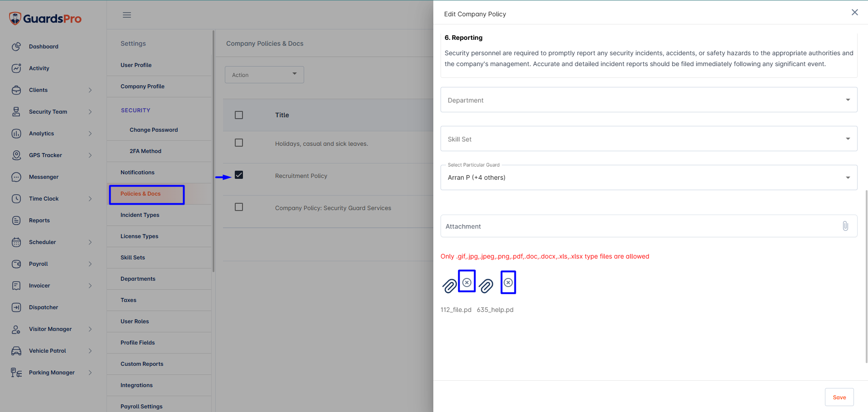This screenshot has width=868, height=412.
Task: Click the Scheduler calendar icon
Action: (x=16, y=242)
